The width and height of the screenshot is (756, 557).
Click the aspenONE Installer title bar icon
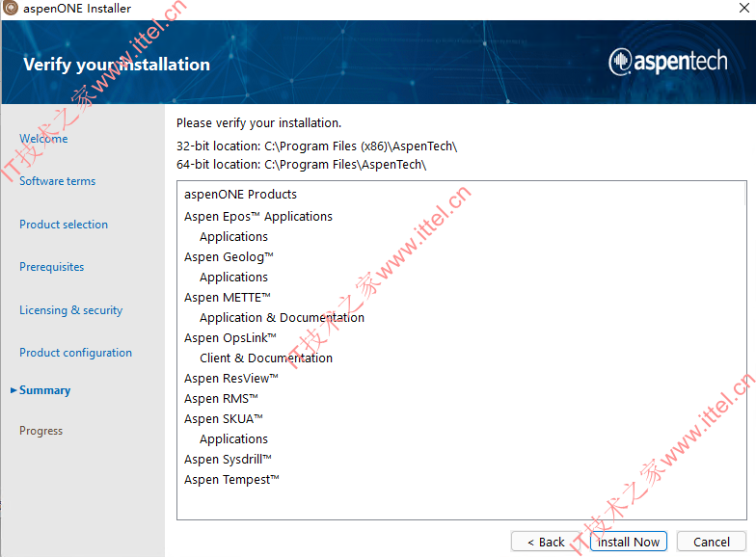click(x=11, y=8)
